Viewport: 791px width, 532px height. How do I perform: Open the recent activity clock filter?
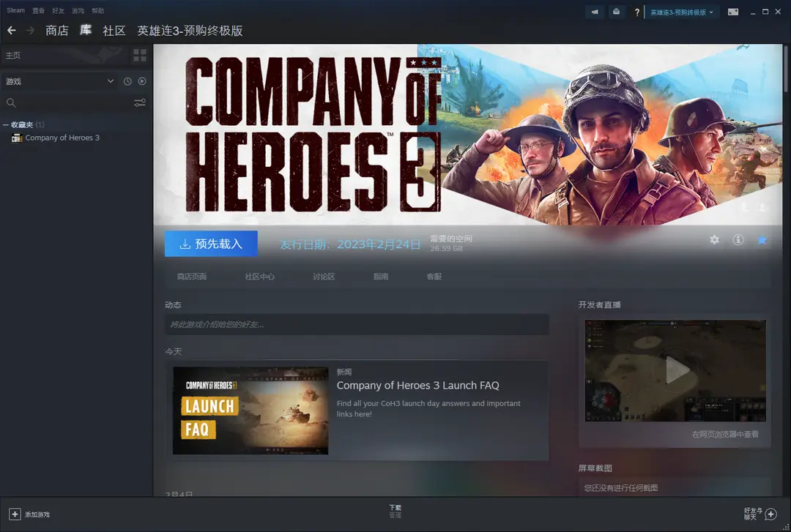[x=127, y=81]
